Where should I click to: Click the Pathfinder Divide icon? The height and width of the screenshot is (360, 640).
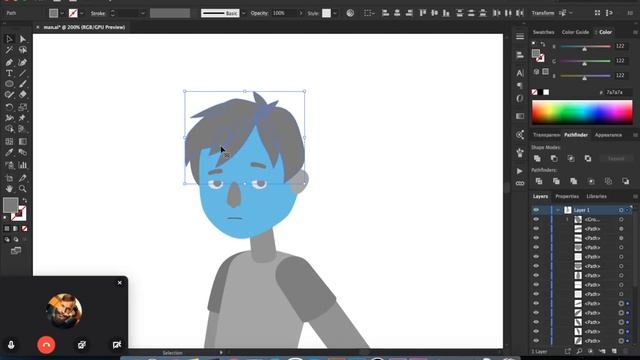click(x=539, y=181)
